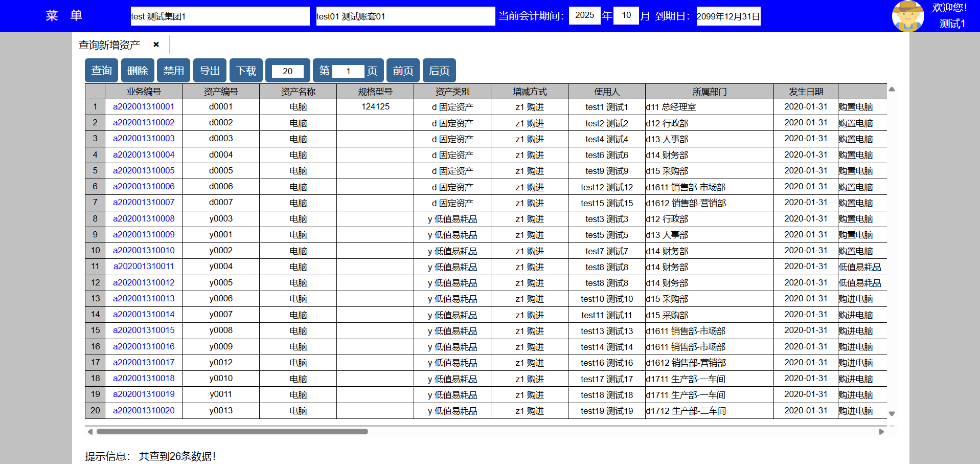Click the page number input field
Screen dimensions: 980x464
(x=348, y=71)
